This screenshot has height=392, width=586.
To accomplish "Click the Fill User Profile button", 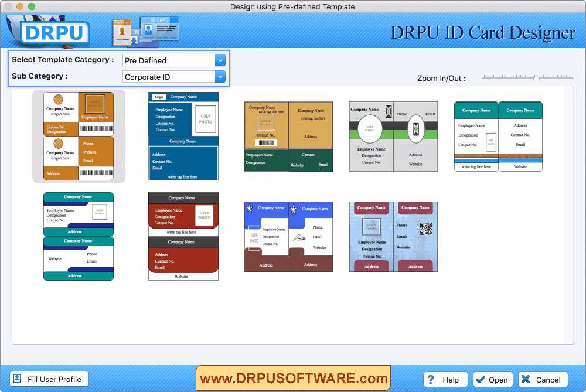I will [x=49, y=379].
